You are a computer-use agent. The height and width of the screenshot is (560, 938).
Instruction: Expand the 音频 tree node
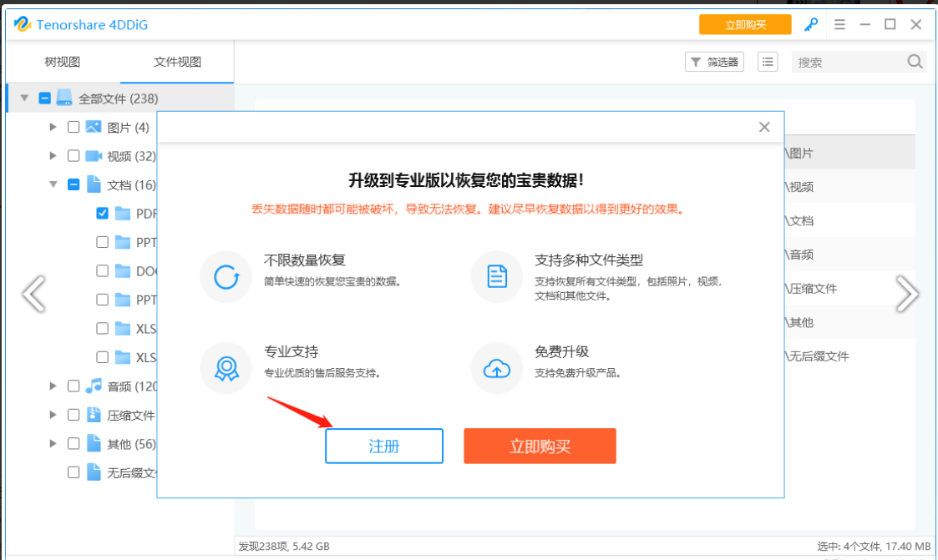[53, 386]
